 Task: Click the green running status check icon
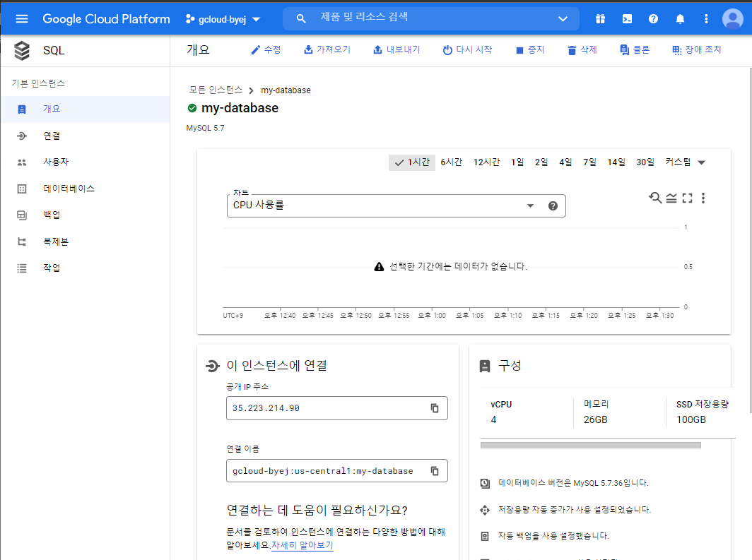click(x=192, y=108)
